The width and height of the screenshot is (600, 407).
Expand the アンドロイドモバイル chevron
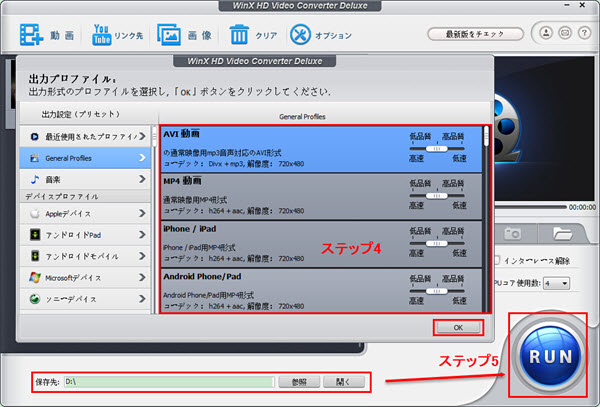coord(142,256)
